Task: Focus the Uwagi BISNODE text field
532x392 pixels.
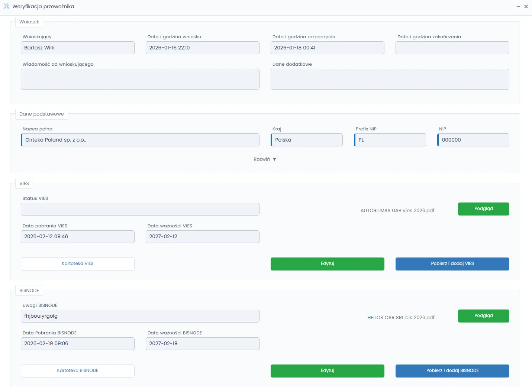Action: click(x=140, y=316)
